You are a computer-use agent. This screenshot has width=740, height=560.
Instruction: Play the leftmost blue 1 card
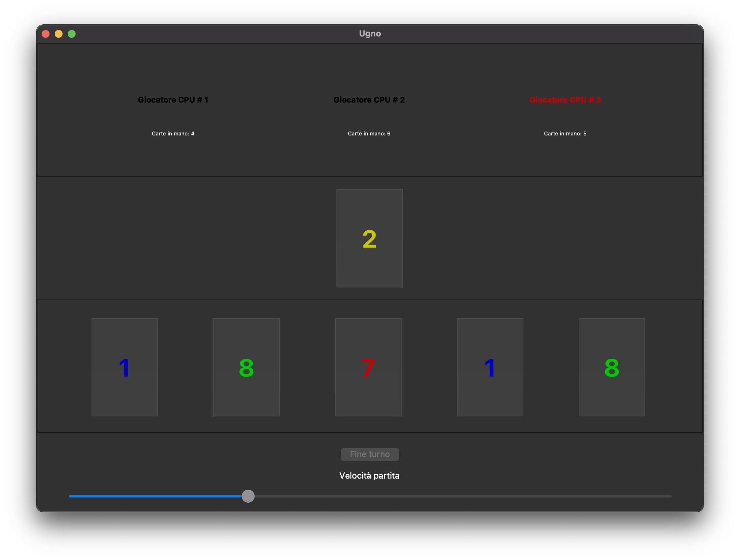tap(124, 367)
